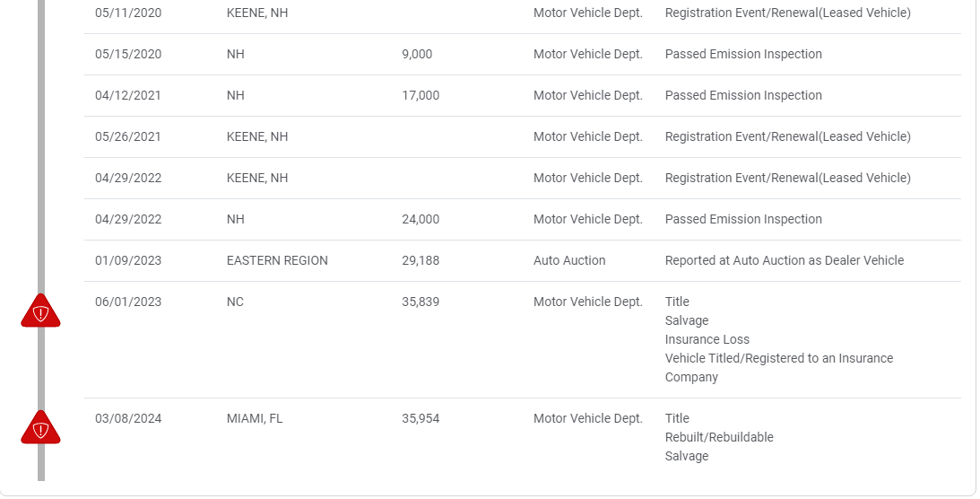Click the 17,000 odometer value
The image size is (980, 499).
(421, 95)
